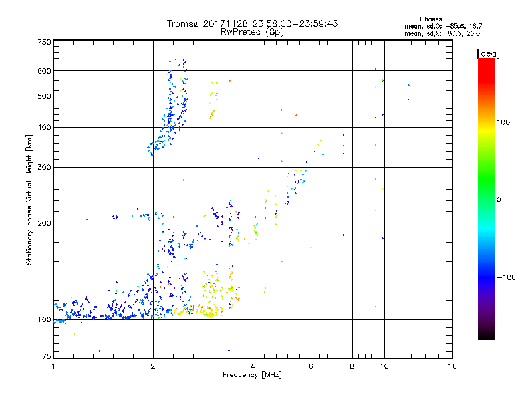Click the '200' height axis tick label
Viewport: 532px width, 399px height.
pos(44,223)
